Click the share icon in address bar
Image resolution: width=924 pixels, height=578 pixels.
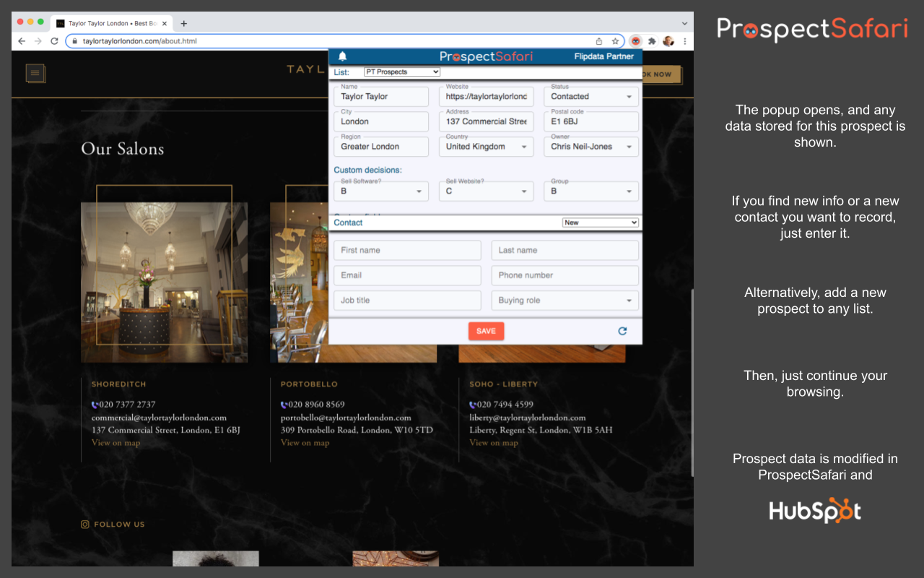[x=599, y=41]
